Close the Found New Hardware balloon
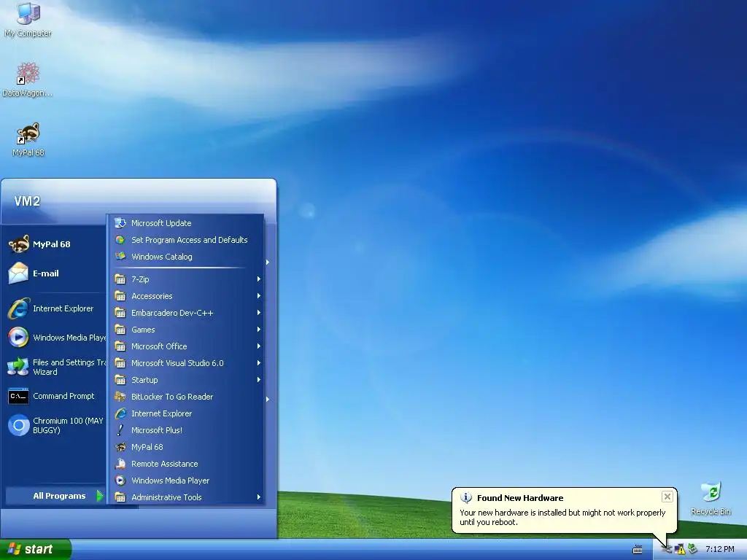The image size is (747, 560). click(667, 497)
